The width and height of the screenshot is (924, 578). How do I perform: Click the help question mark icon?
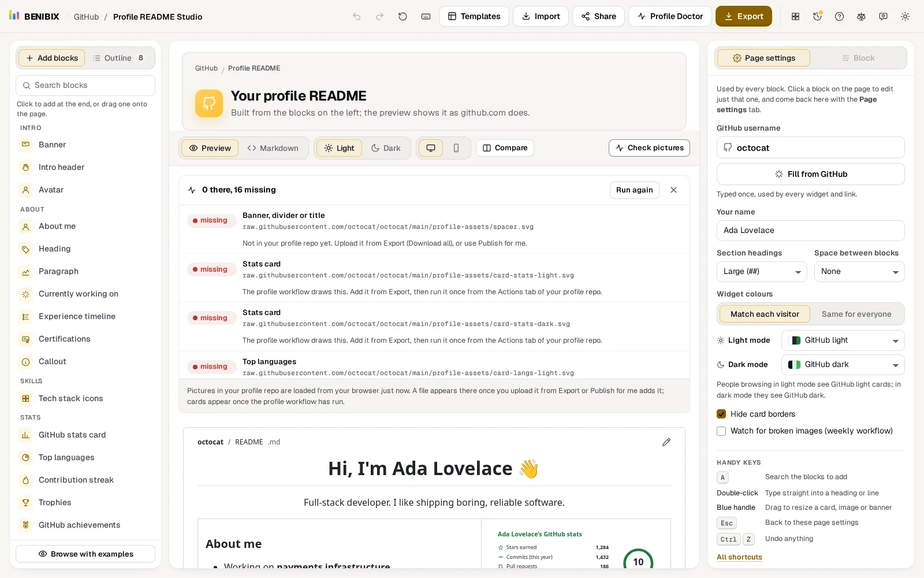(x=839, y=17)
